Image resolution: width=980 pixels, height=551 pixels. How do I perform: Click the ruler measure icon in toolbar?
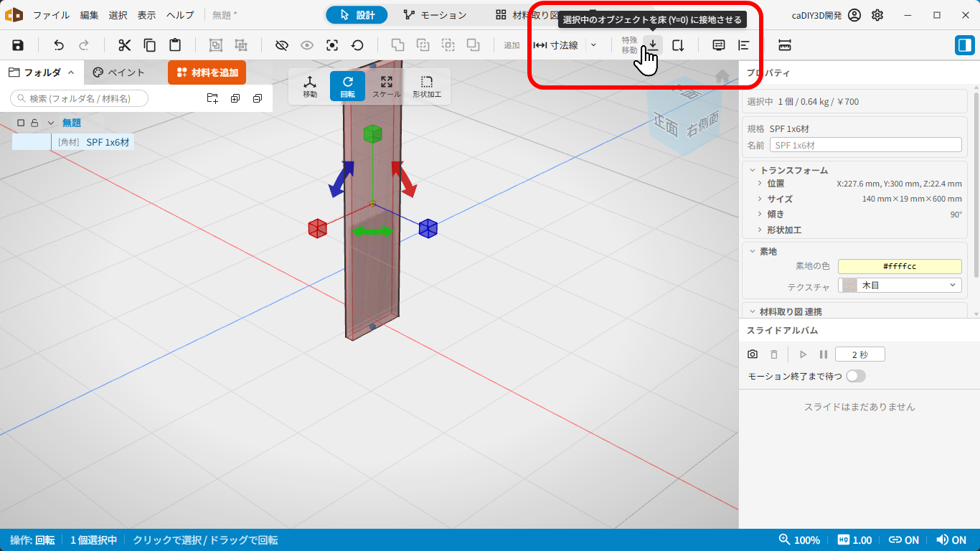click(x=784, y=45)
